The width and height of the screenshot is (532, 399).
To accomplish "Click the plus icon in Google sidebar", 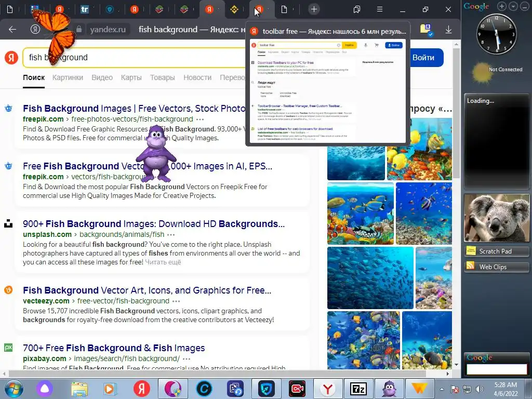I will [502, 6].
